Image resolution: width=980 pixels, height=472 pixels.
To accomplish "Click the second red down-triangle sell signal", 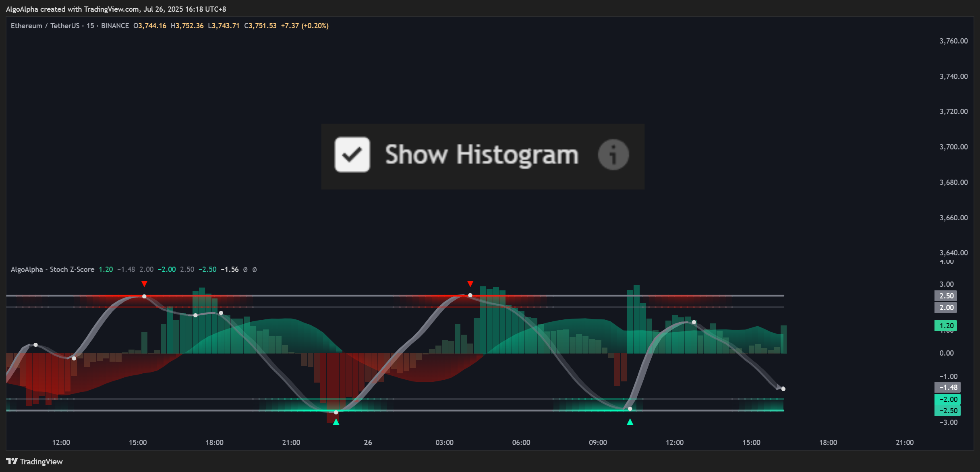I will pos(470,284).
